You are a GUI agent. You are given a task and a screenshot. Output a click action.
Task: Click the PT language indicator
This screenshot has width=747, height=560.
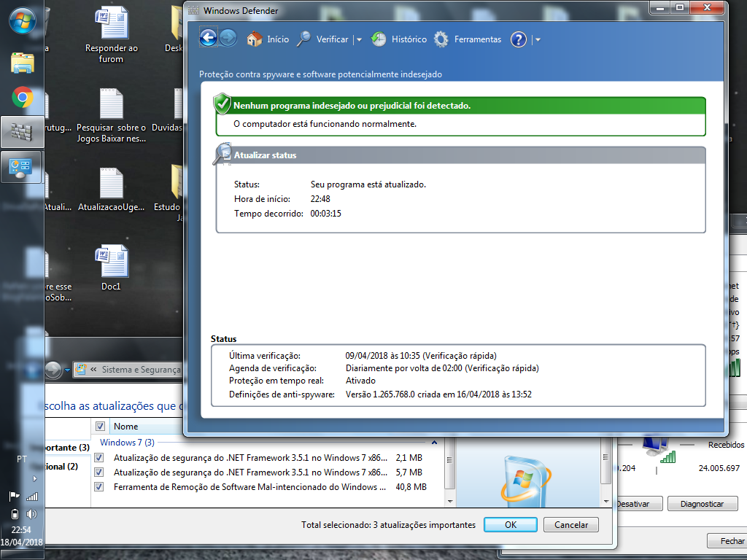tap(22, 459)
